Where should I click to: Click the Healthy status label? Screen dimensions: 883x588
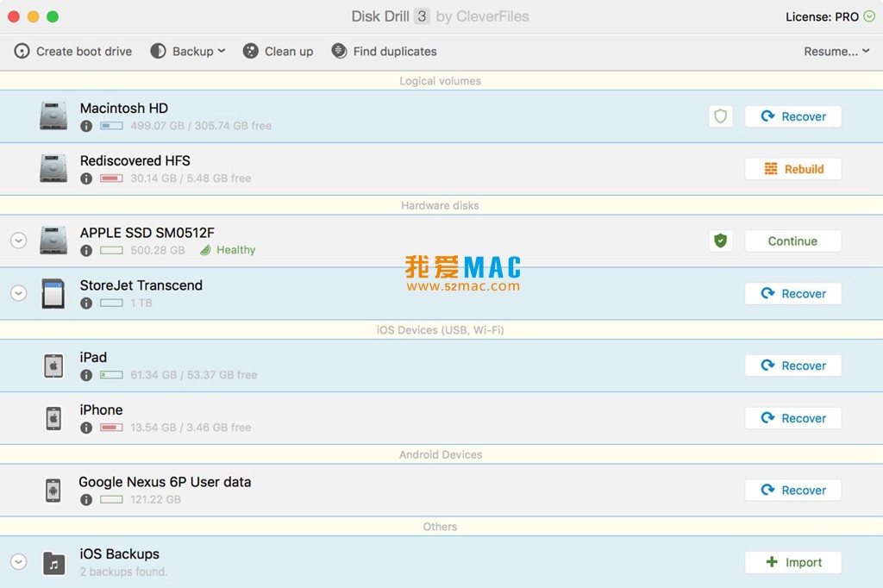(236, 250)
